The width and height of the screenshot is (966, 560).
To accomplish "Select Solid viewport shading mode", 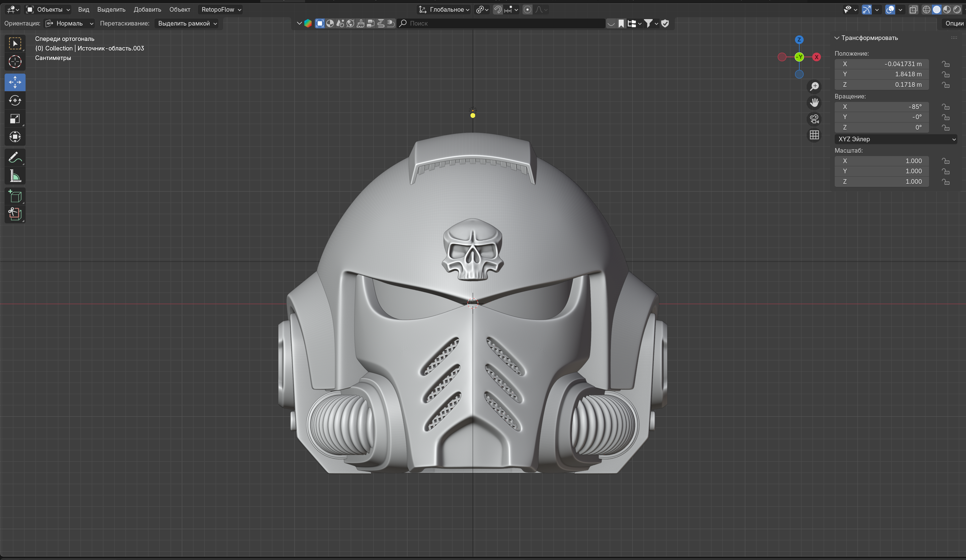I will tap(936, 10).
